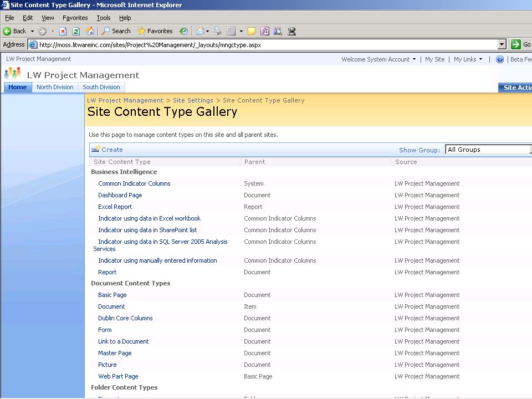Screen dimensions: 532x399
Task: Click the Mail envelope icon
Action: [201, 31]
